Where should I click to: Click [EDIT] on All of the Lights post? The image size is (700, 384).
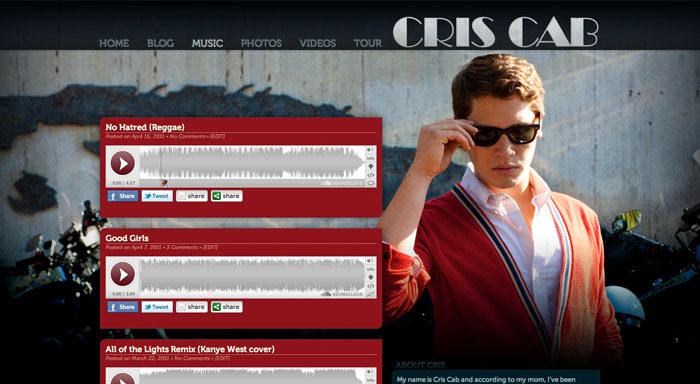pos(222,358)
